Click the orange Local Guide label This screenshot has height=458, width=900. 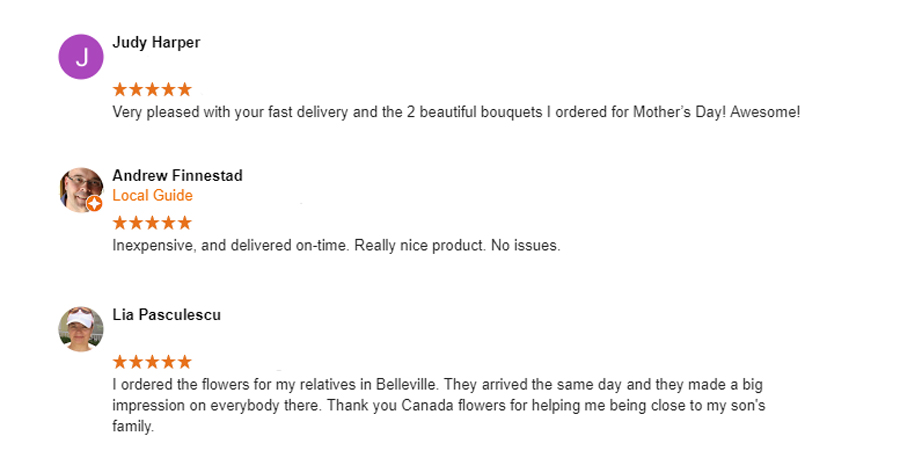coord(153,196)
